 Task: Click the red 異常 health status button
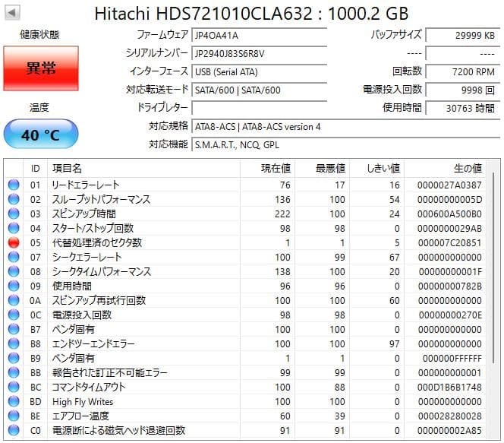41,68
